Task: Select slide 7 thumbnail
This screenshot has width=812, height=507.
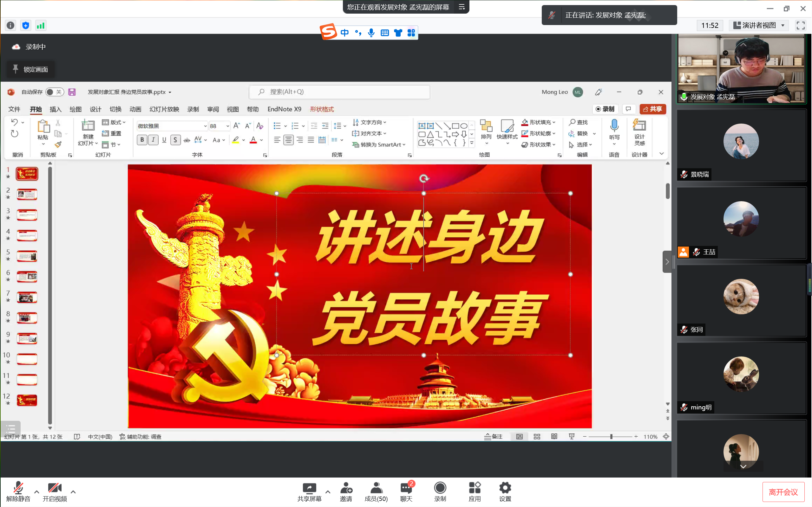Action: (27, 298)
